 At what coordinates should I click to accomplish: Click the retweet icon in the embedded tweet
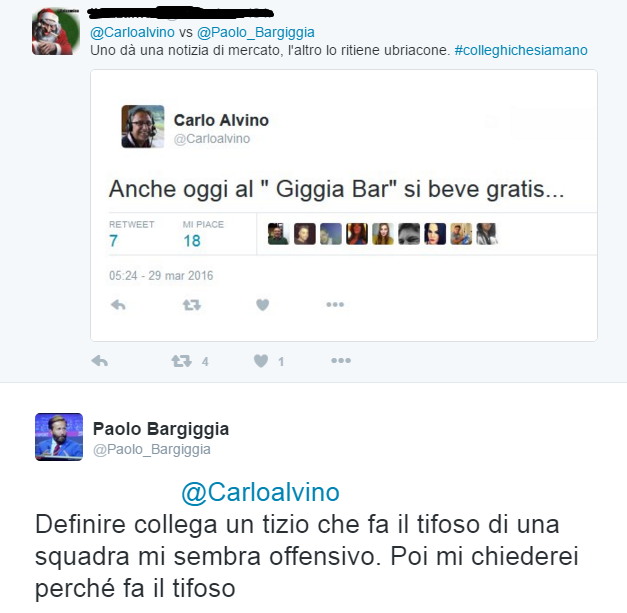click(192, 305)
